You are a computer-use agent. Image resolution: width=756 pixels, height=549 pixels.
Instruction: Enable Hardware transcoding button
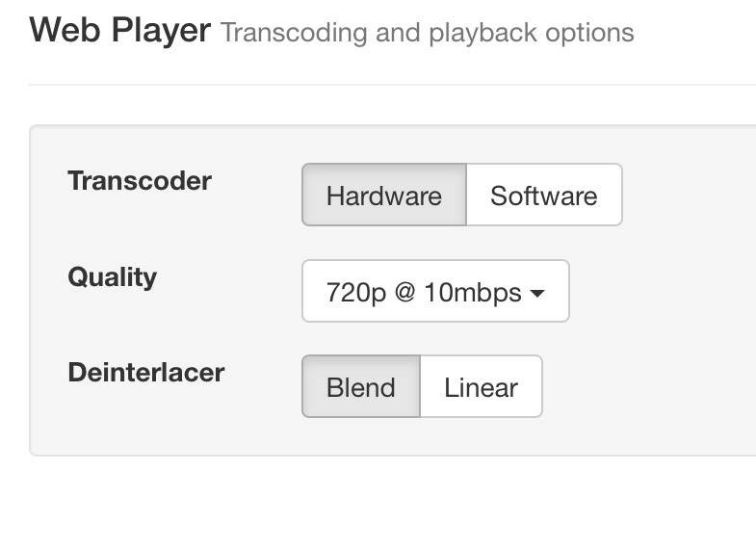[x=383, y=196]
